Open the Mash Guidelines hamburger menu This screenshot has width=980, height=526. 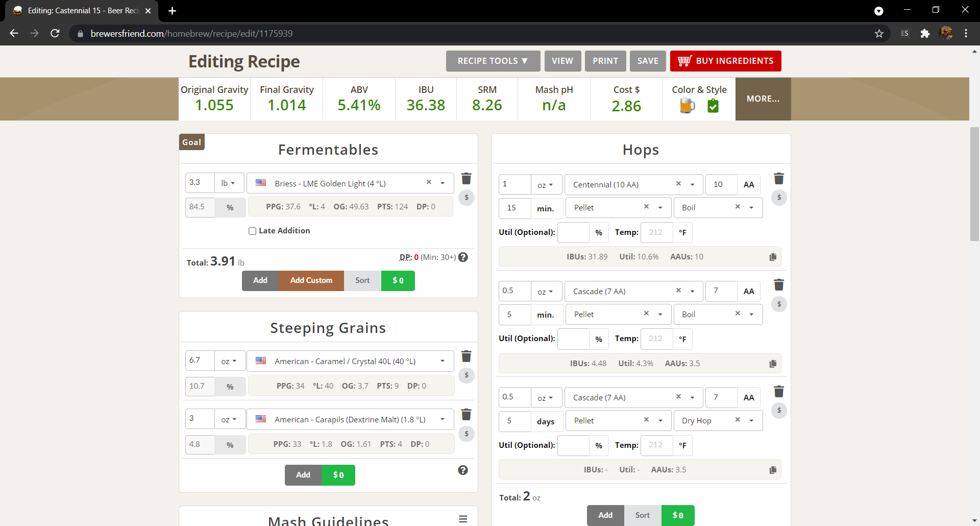pos(463,519)
